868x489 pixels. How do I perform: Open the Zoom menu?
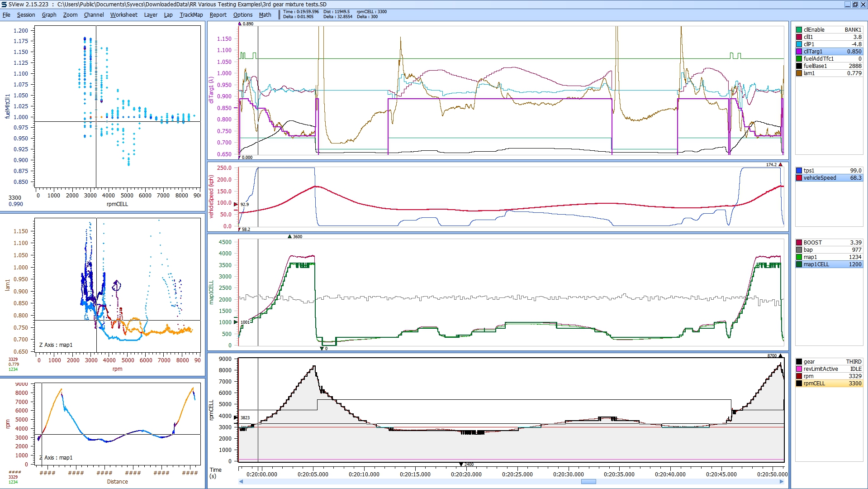coord(70,14)
